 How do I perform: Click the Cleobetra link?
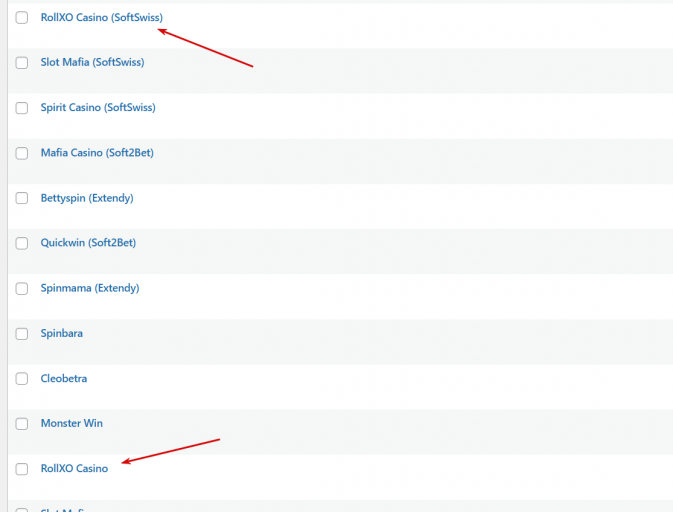tap(64, 379)
